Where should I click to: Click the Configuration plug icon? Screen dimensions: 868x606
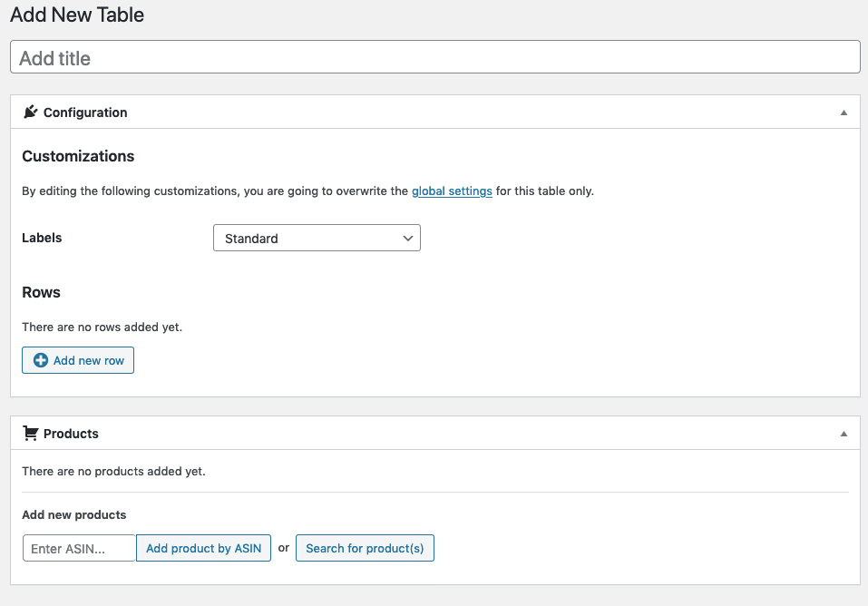[31, 112]
